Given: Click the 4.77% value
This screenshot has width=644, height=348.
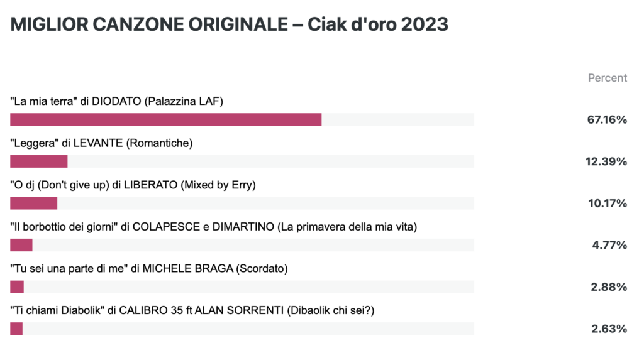Looking at the screenshot, I should coord(609,246).
